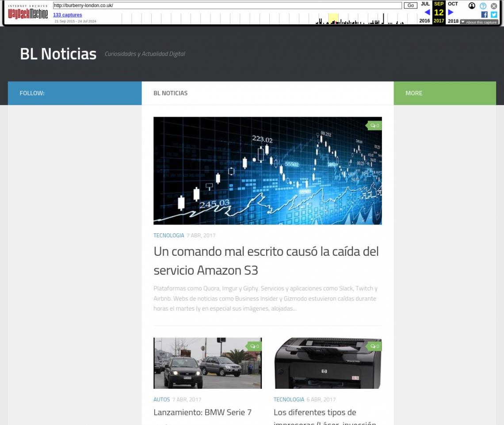The height and width of the screenshot is (425, 504).
Task: Open the Wayback help question-mark icon
Action: [x=483, y=6]
